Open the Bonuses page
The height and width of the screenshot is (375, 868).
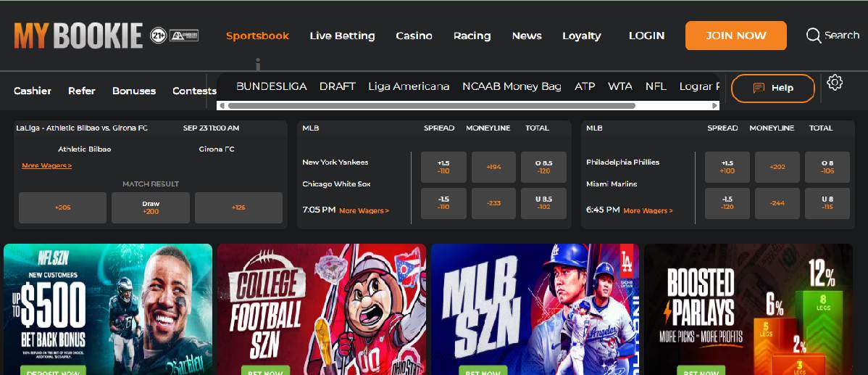pos(134,91)
